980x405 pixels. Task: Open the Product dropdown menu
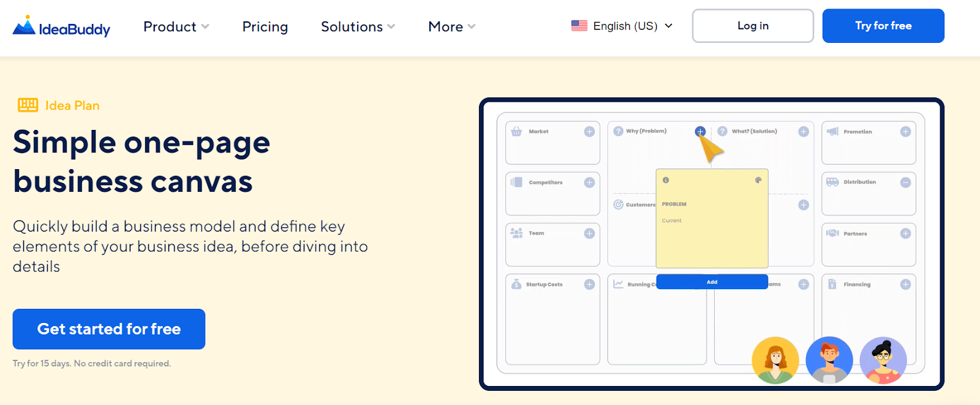176,26
